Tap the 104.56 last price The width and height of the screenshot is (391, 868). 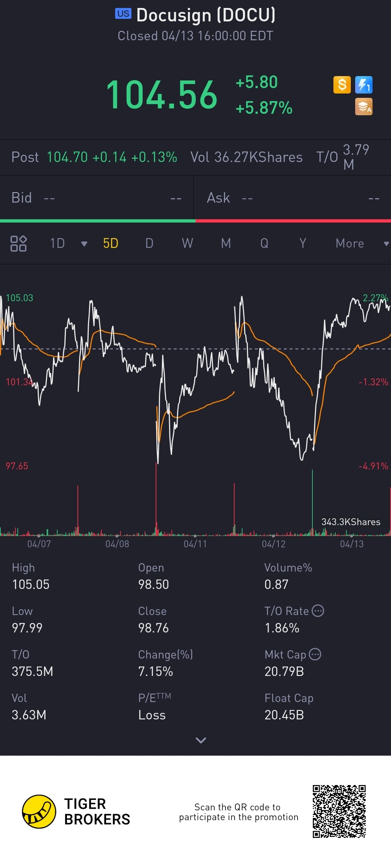point(161,95)
